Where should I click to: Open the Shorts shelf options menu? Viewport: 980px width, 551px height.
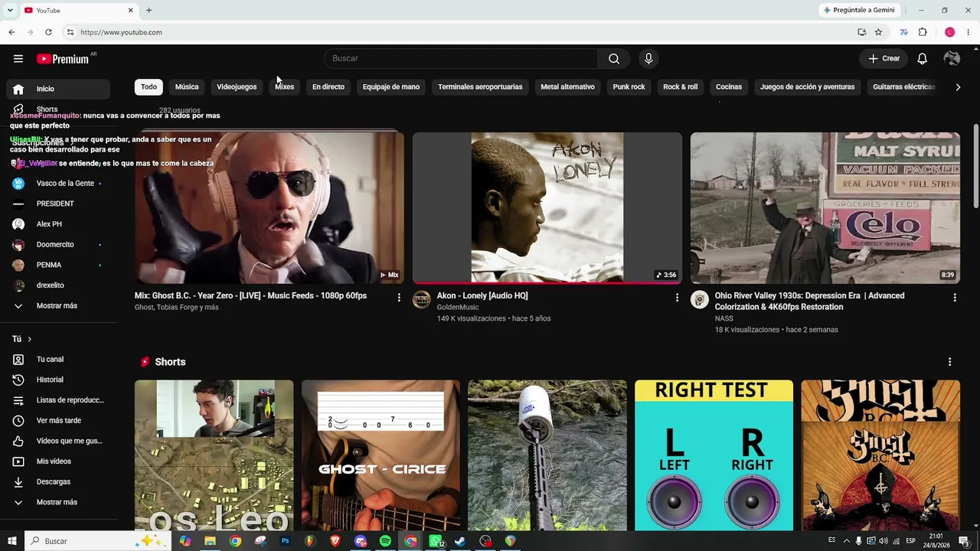click(x=950, y=362)
